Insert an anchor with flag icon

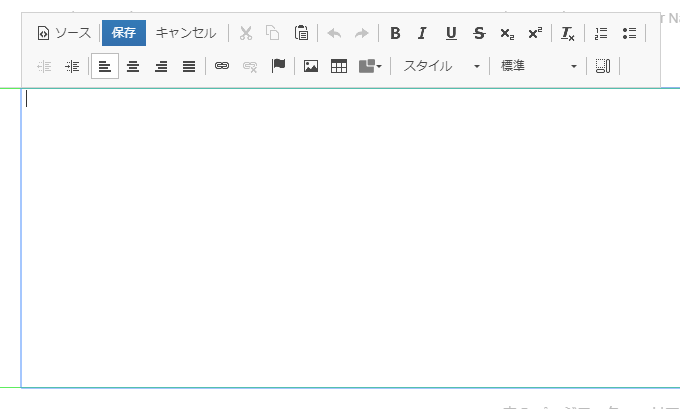click(x=278, y=66)
